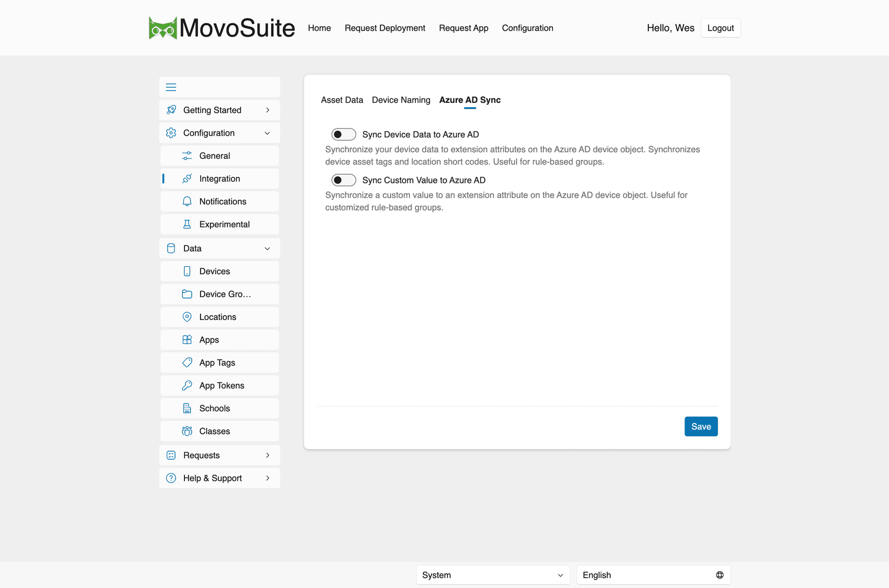The width and height of the screenshot is (889, 588).
Task: Select the Azure AD Sync tab
Action: pyautogui.click(x=470, y=100)
